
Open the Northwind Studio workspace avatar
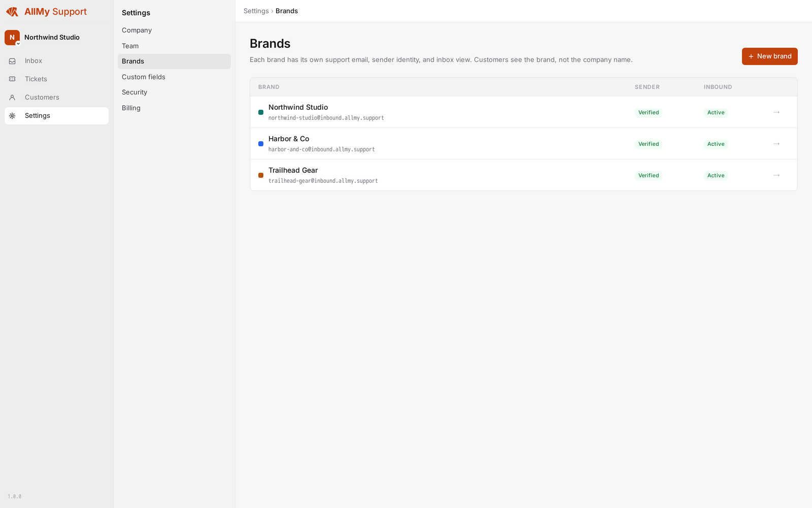point(12,37)
